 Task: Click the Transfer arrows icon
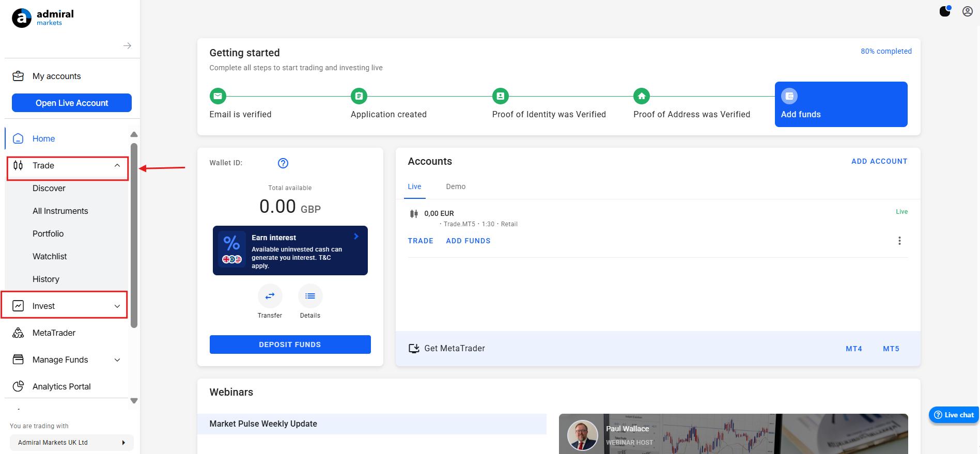[270, 296]
